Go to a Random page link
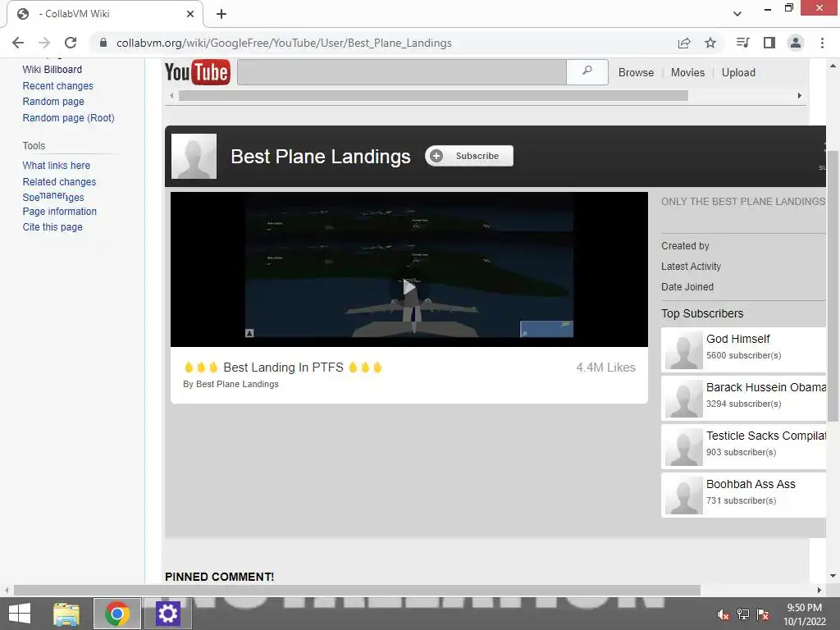840x630 pixels. click(53, 102)
